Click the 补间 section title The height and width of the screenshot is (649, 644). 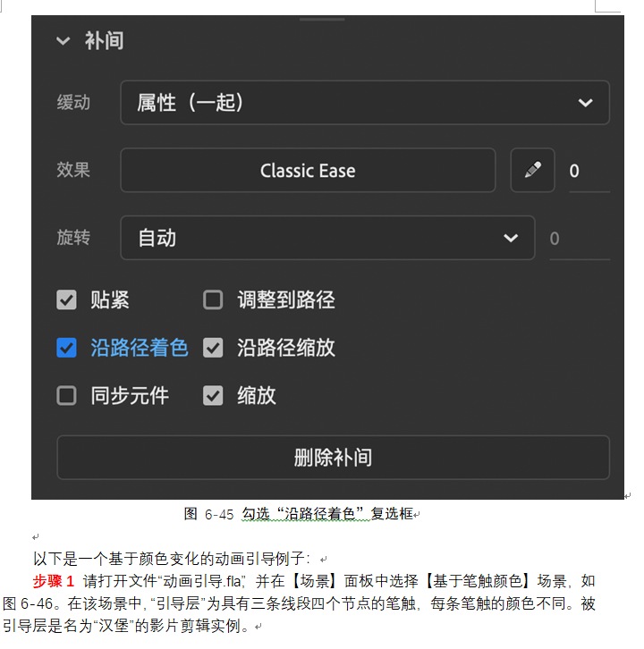(x=104, y=40)
